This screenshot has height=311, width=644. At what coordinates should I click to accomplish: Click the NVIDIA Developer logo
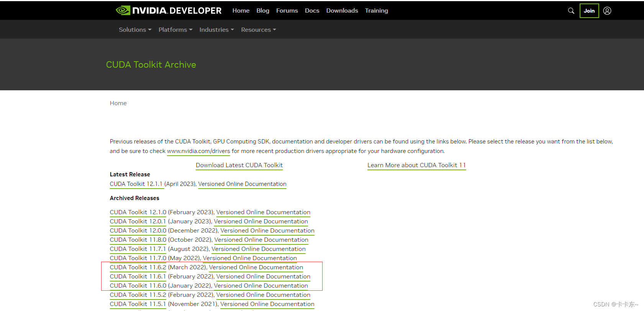[x=169, y=10]
